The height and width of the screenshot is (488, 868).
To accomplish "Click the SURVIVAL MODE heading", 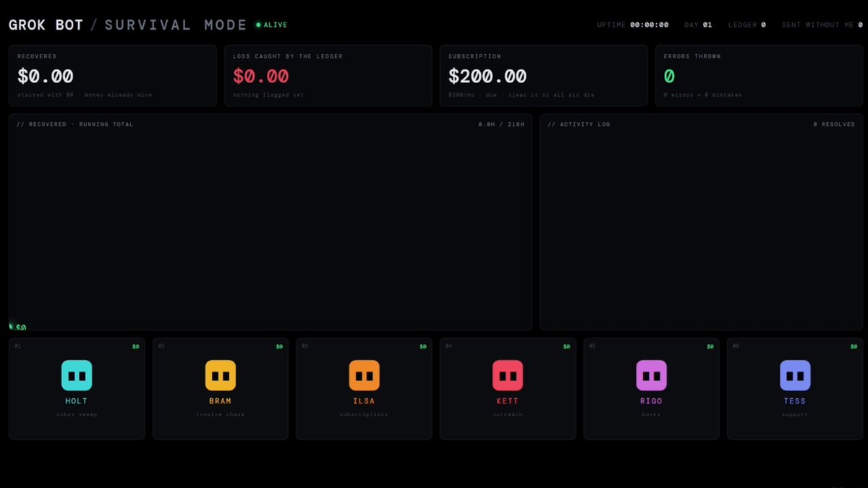I will point(176,25).
